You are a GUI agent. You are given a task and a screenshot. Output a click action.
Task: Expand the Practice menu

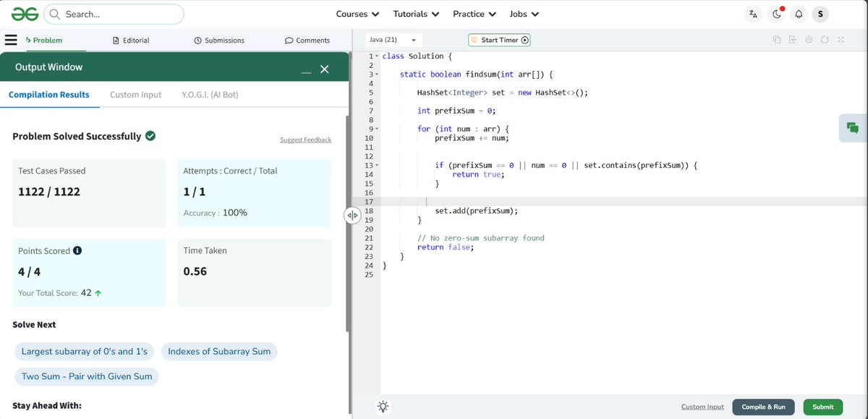click(x=474, y=13)
